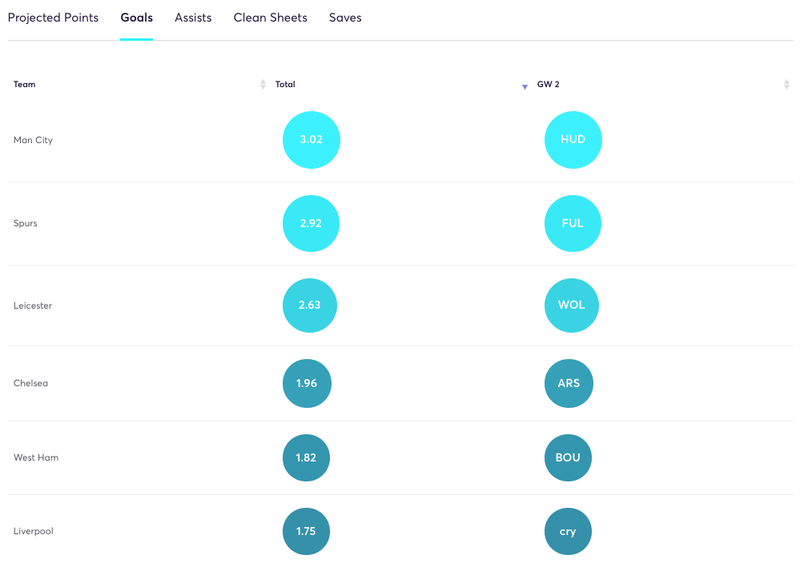Screen dimensions: 800x563
Task: Sort by GW 2 column arrows
Action: (x=786, y=84)
